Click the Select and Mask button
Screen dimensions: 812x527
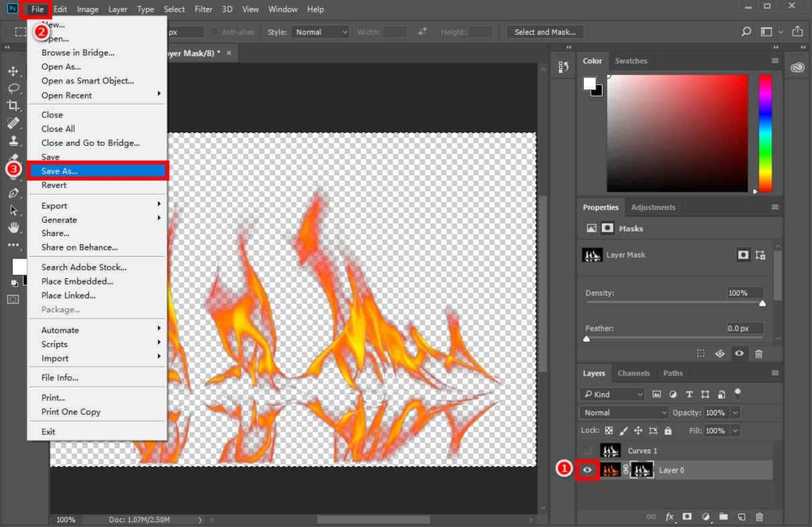[x=545, y=32]
